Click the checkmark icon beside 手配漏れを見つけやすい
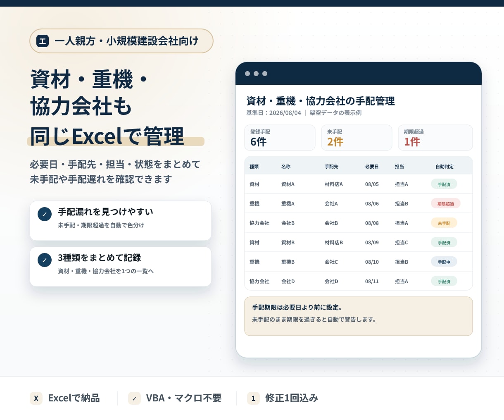 (x=45, y=214)
